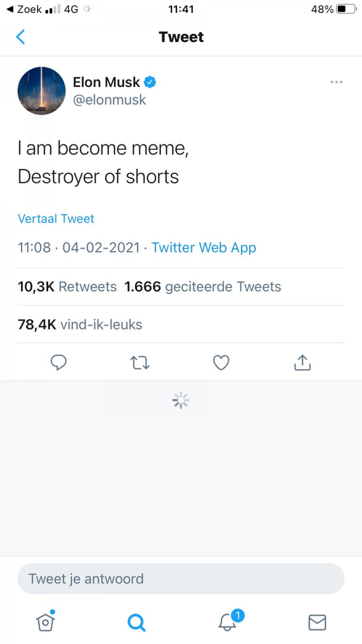This screenshot has width=362, height=644.
Task: Open Direct Messages with the envelope icon
Action: (317, 622)
